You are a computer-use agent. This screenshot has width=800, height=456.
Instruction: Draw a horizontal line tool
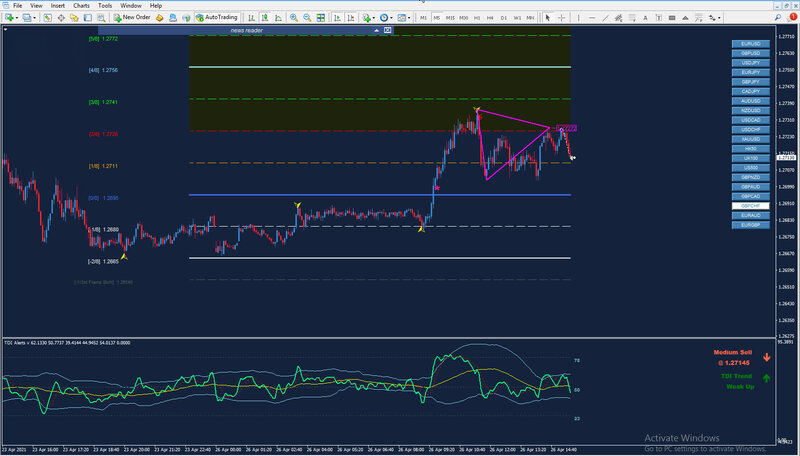(x=592, y=18)
